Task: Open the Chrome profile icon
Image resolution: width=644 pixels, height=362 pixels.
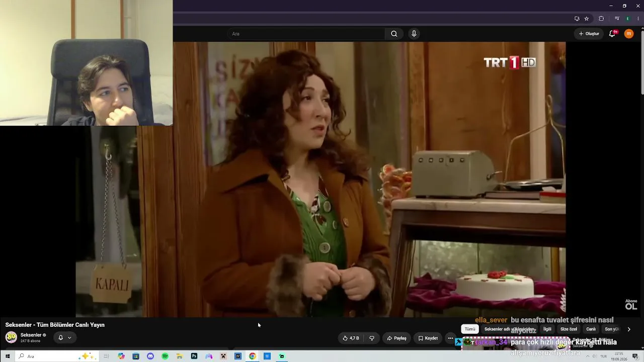Action: tap(627, 19)
